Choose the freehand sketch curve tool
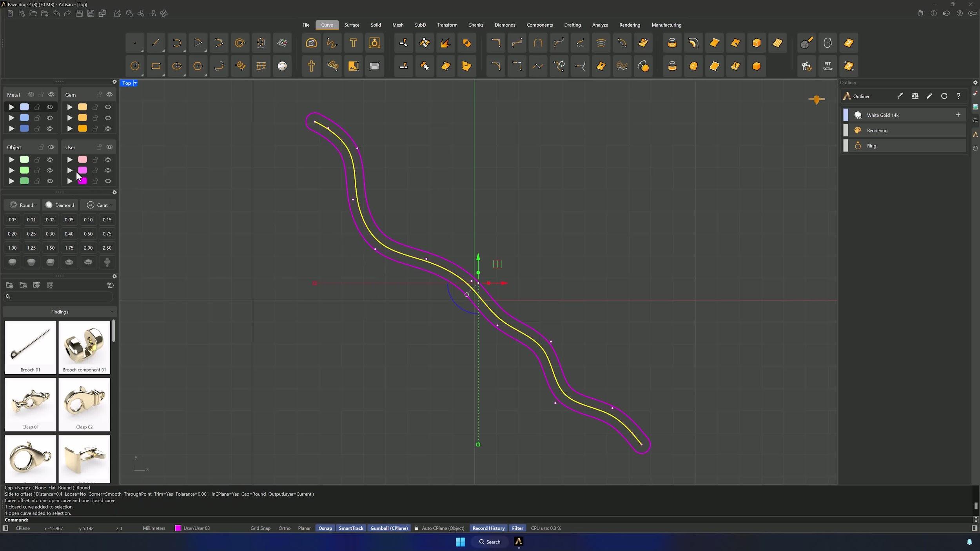Viewport: 980px width, 551px height. click(332, 43)
